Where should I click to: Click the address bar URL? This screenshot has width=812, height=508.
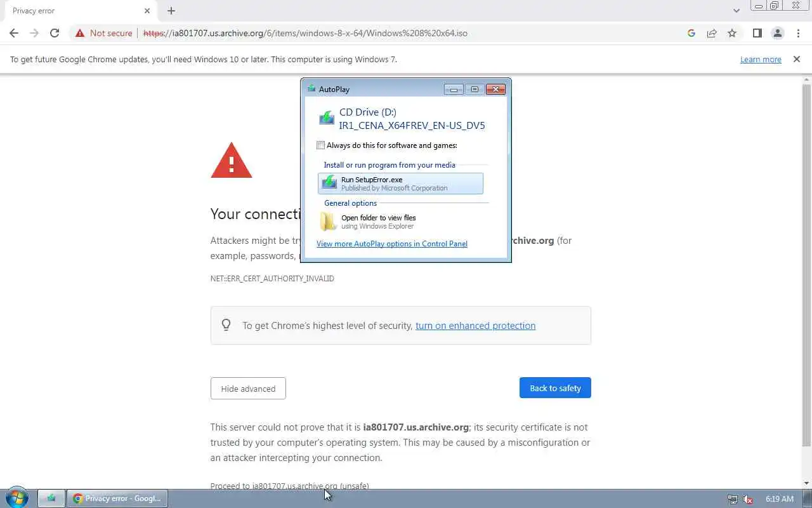pos(305,33)
